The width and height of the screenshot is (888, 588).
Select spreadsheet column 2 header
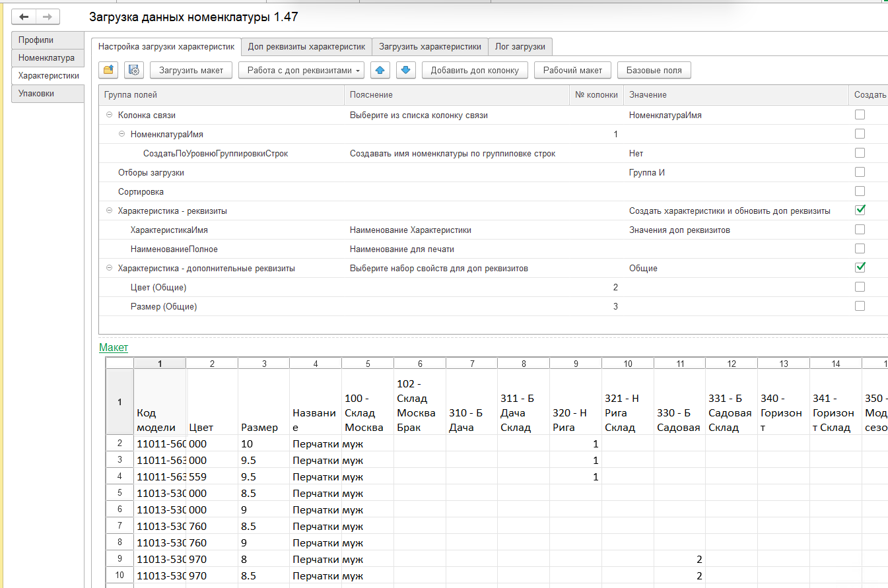click(x=212, y=364)
